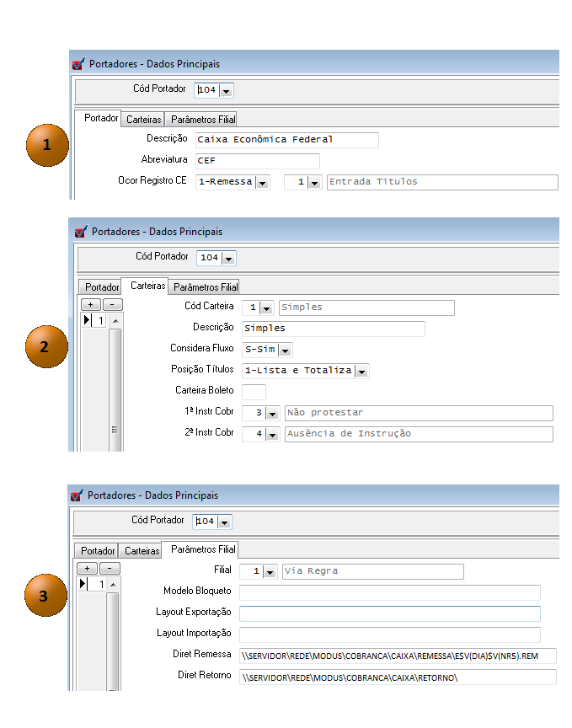This screenshot has width=572, height=728.
Task: Click minus button beside the Filial field
Action: [x=110, y=568]
